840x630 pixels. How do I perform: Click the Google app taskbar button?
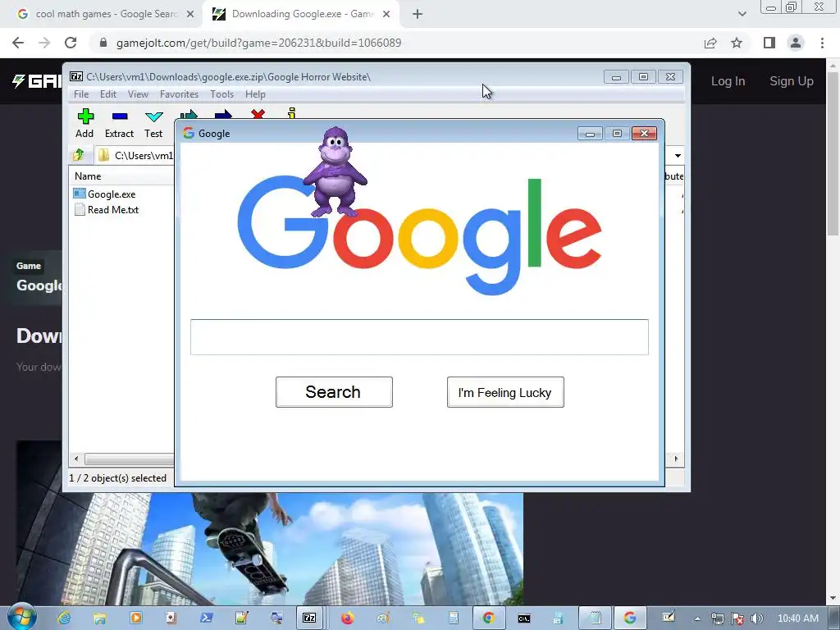click(629, 619)
